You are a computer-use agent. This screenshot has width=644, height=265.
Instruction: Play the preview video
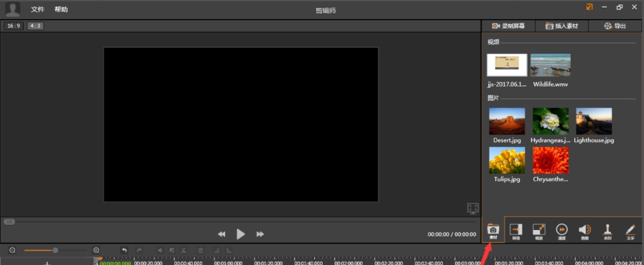pyautogui.click(x=241, y=234)
